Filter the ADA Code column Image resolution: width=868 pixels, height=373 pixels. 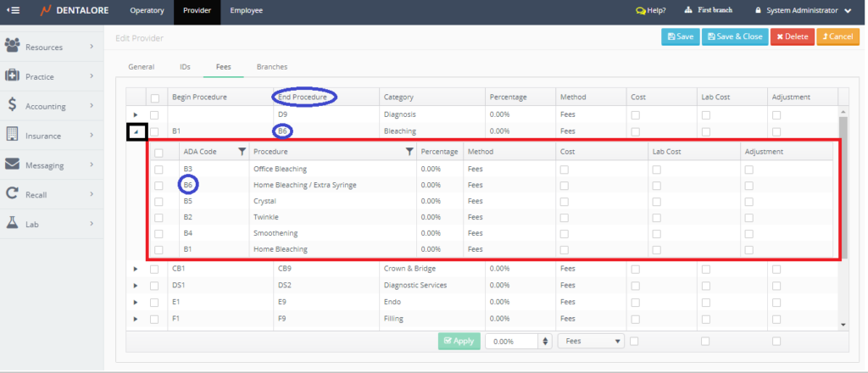(242, 152)
